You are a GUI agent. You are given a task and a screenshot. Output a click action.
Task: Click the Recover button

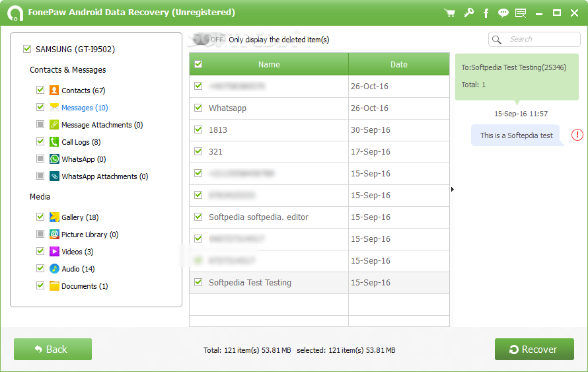tap(534, 349)
